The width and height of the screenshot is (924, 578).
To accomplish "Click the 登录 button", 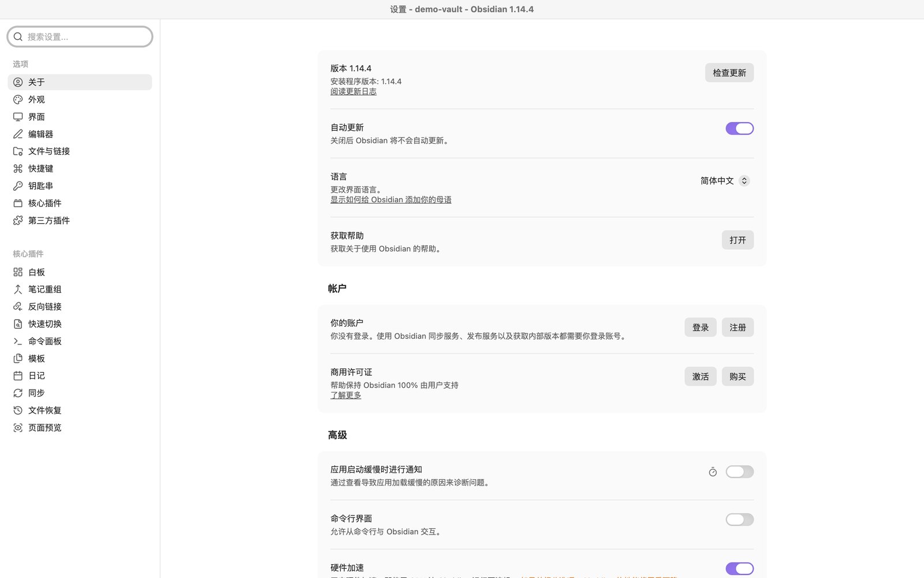I will coord(701,327).
